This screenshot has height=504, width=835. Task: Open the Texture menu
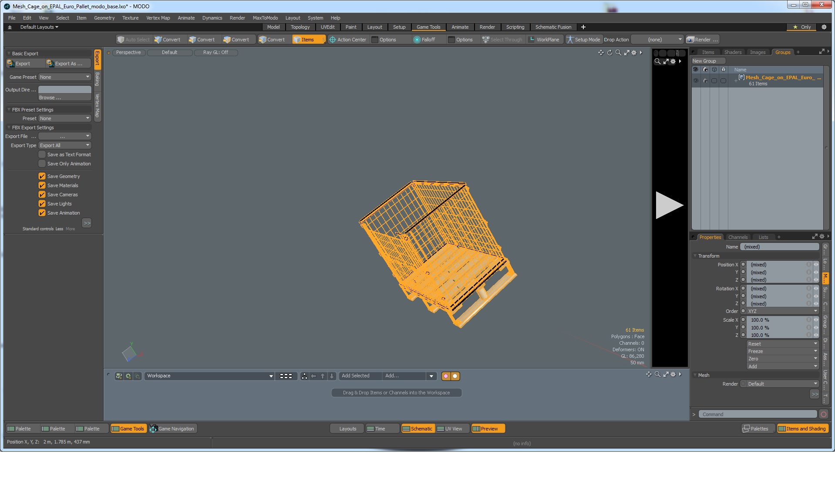coord(130,18)
